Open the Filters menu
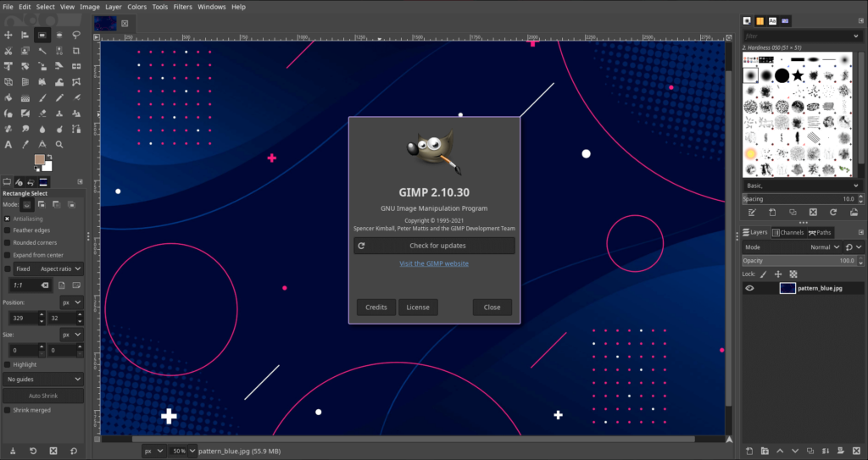868x460 pixels. pos(182,7)
